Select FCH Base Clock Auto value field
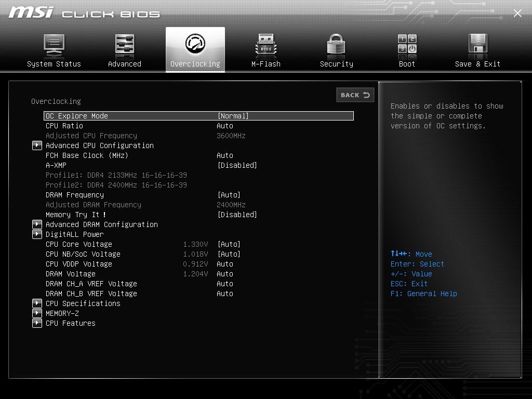This screenshot has height=399, width=532. [225, 155]
